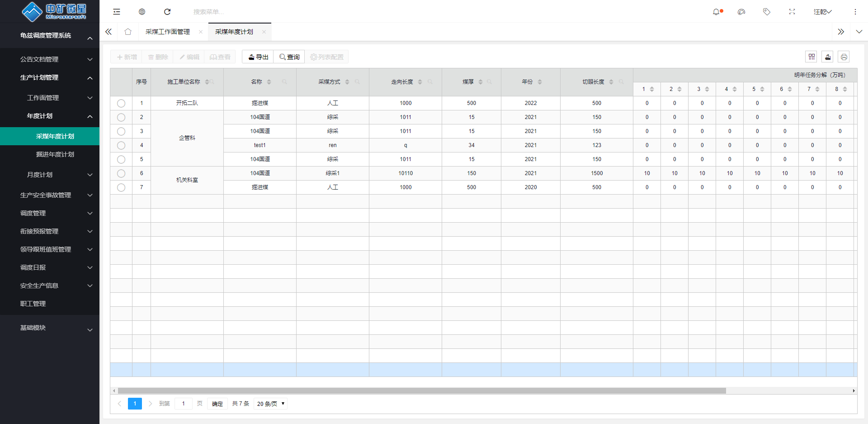The height and width of the screenshot is (424, 868).
Task: Sort by month 8 column arrows
Action: point(845,89)
